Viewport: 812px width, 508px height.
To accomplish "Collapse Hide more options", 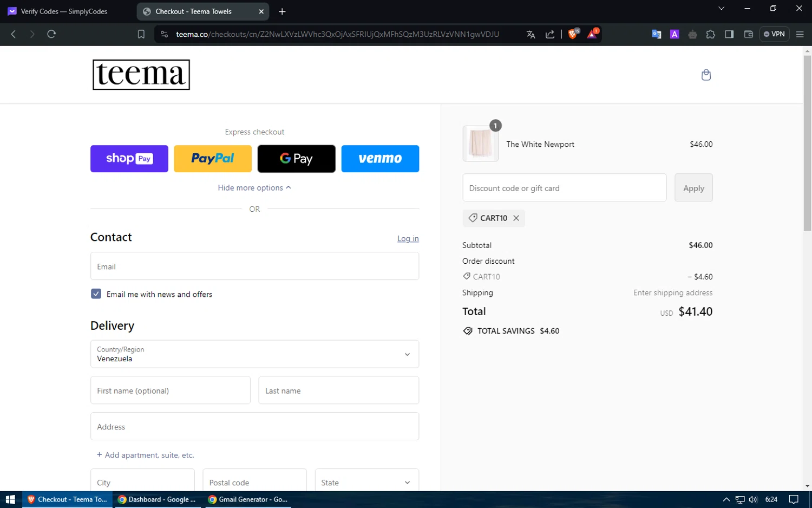I will [254, 187].
